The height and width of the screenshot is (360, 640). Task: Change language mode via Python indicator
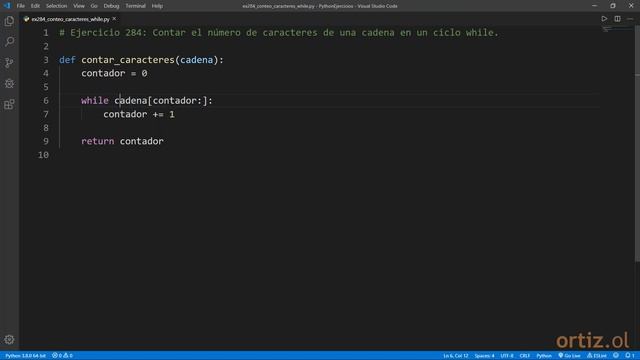coord(544,356)
